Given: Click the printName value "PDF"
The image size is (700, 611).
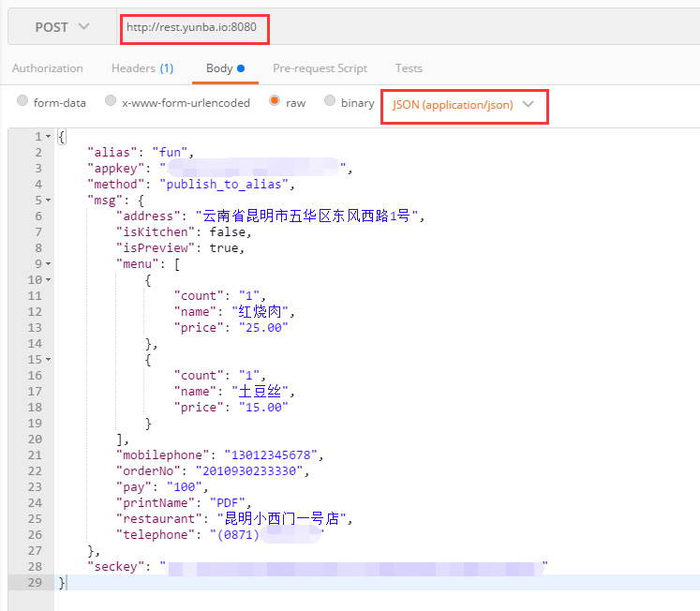Looking at the screenshot, I should (x=227, y=503).
